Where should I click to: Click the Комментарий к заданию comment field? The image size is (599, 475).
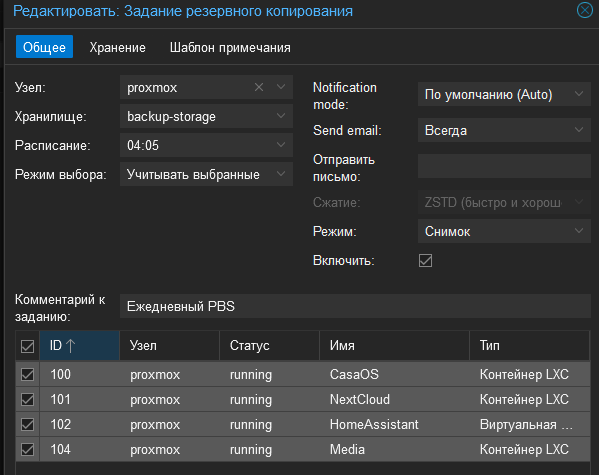pyautogui.click(x=355, y=306)
